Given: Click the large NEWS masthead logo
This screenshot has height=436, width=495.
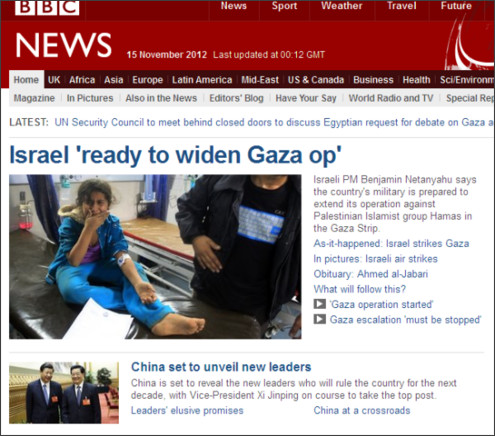Looking at the screenshot, I should click(x=63, y=45).
